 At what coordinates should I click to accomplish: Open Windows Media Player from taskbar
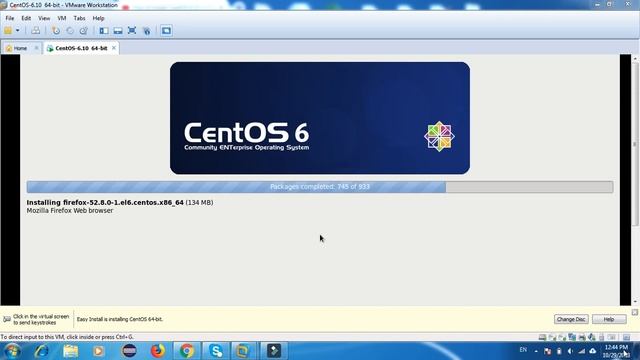[x=98, y=351]
